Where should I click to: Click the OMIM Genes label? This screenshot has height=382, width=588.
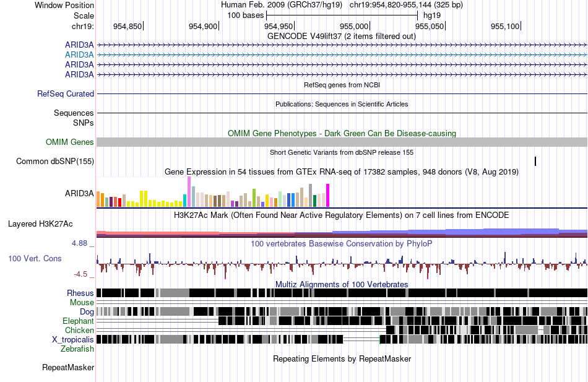click(x=69, y=142)
